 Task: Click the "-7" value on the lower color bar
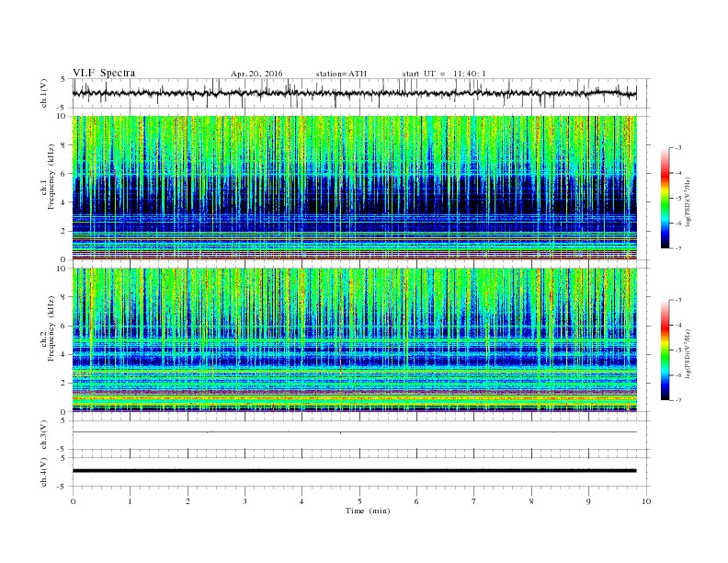coord(677,400)
